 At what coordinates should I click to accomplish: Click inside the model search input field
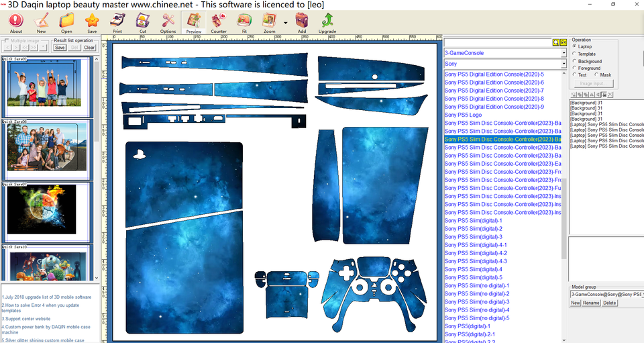(498, 42)
